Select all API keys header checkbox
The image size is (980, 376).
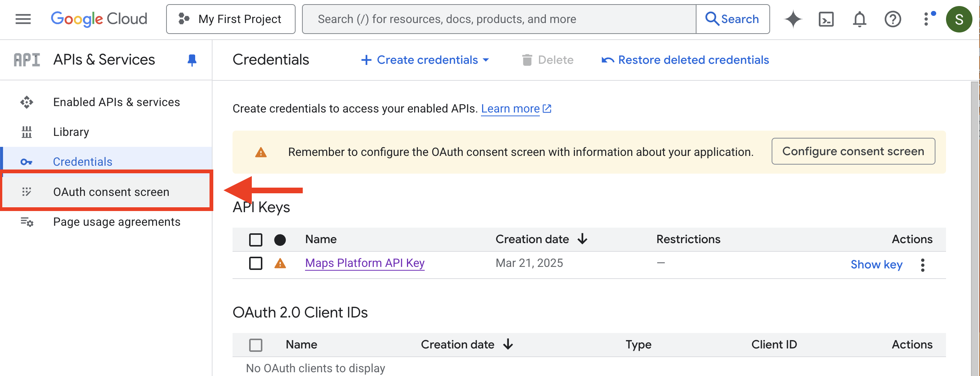point(256,239)
